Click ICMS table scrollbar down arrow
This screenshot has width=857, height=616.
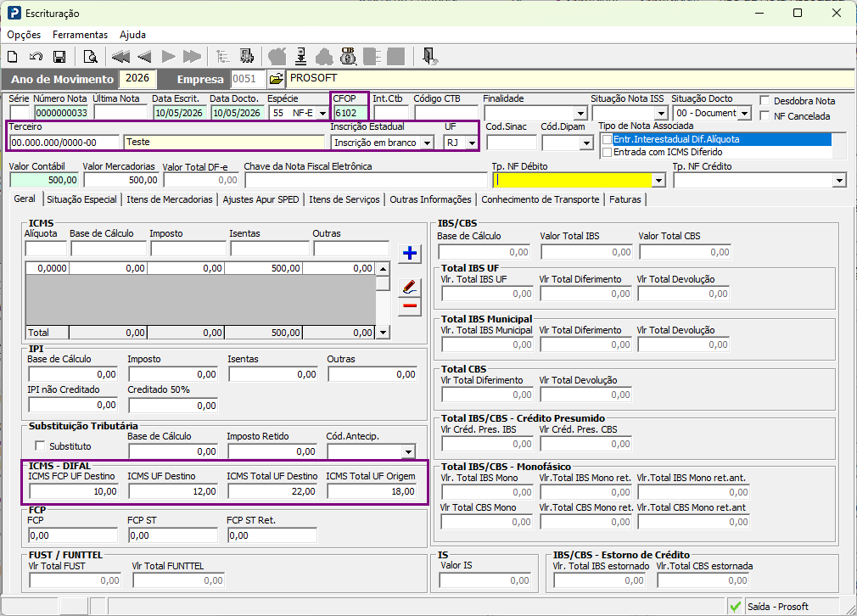(x=384, y=333)
